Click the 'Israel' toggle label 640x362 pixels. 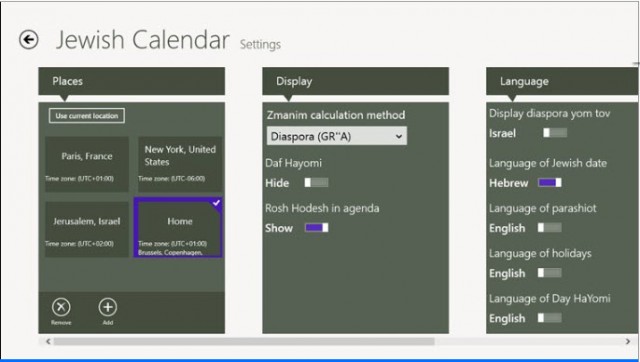(502, 133)
